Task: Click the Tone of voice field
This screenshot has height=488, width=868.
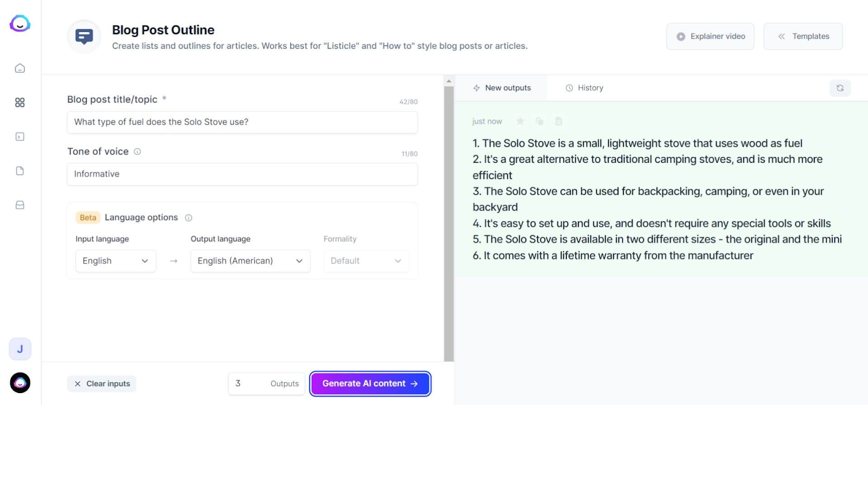Action: 242,174
